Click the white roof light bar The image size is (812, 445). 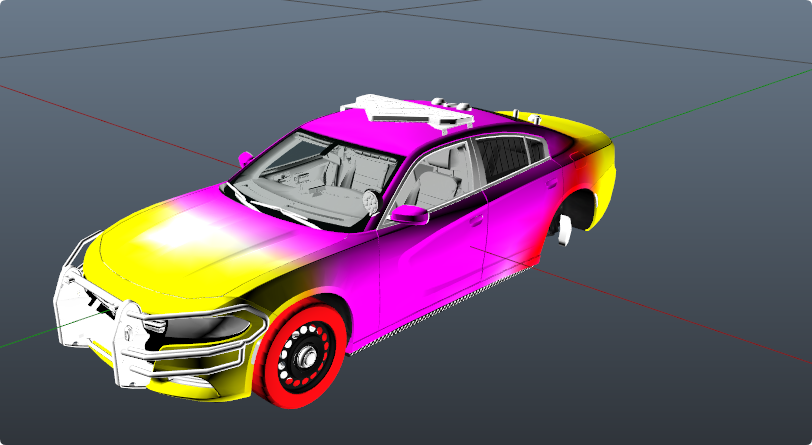click(398, 111)
